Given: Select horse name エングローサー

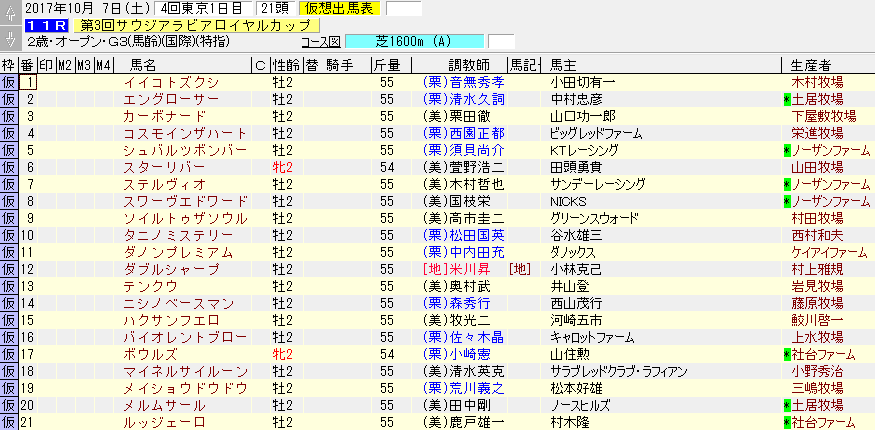Looking at the screenshot, I should point(171,99).
